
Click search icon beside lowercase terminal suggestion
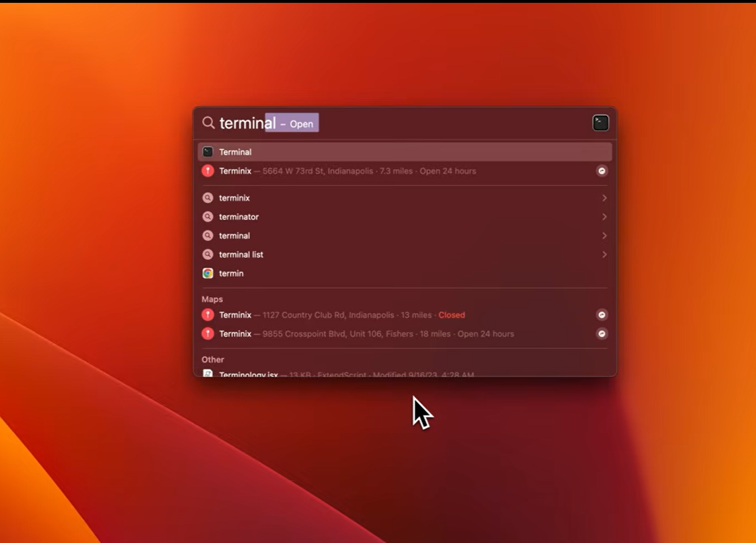[208, 236]
